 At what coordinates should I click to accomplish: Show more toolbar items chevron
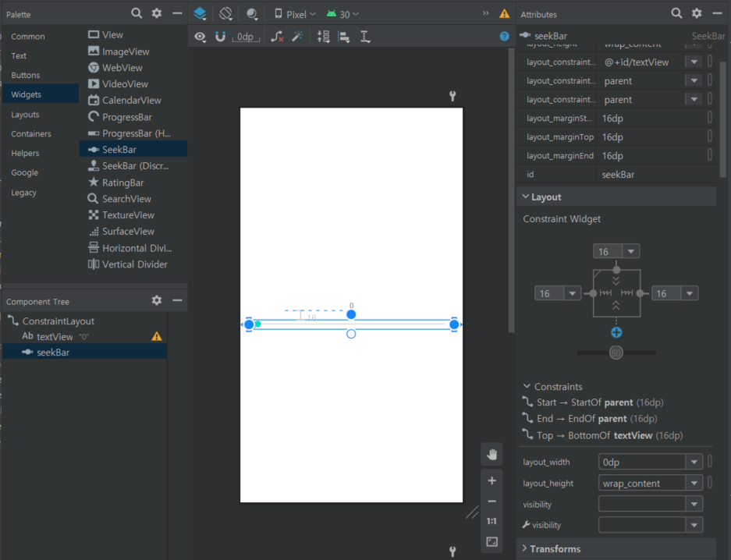coord(486,13)
